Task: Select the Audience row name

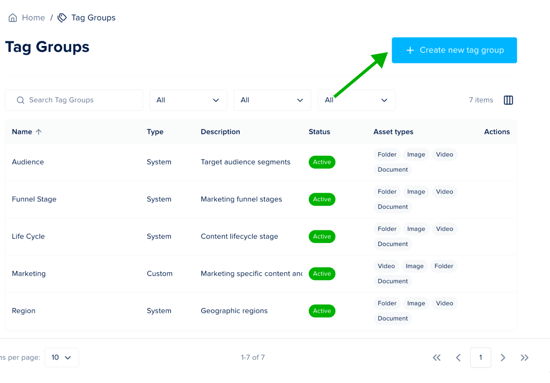Action: click(28, 162)
